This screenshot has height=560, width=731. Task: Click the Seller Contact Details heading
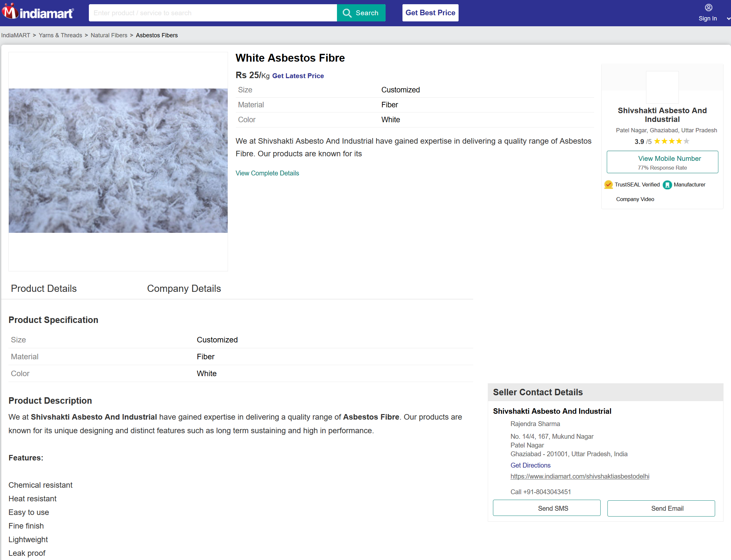pos(538,392)
